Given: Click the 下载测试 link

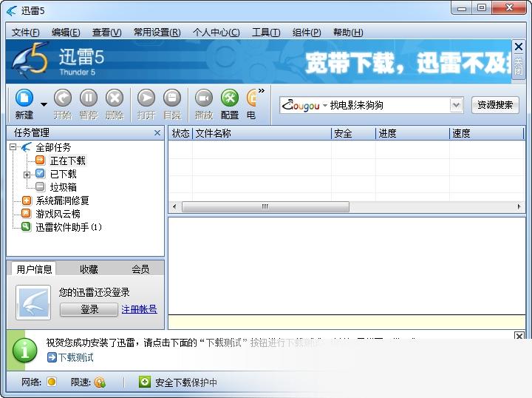Looking at the screenshot, I should [75, 357].
